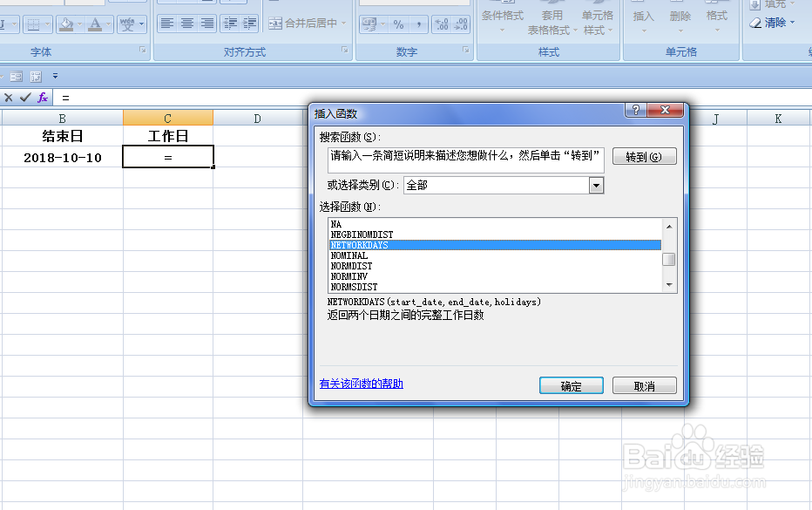
Task: Click the function list scrollbar down arrow
Action: pyautogui.click(x=669, y=284)
